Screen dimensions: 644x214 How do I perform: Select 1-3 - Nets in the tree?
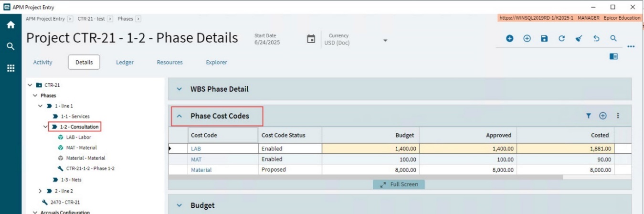[71, 180]
